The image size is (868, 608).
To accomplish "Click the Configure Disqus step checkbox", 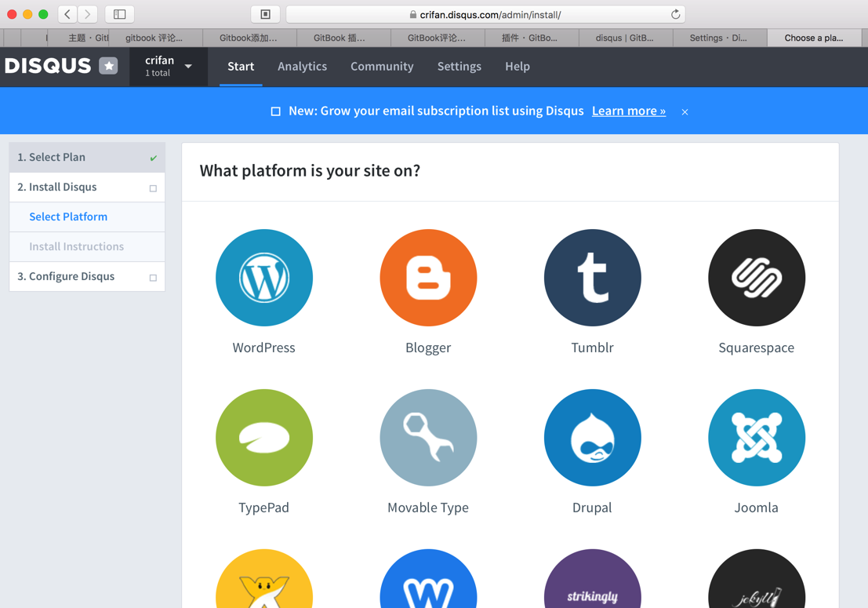I will [154, 278].
